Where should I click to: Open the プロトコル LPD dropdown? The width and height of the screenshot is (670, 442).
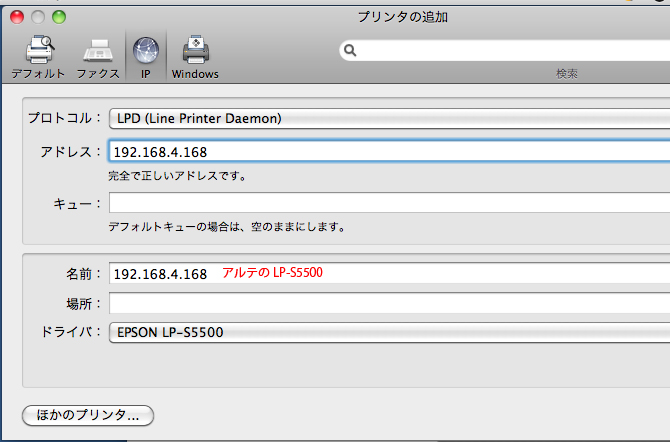389,118
